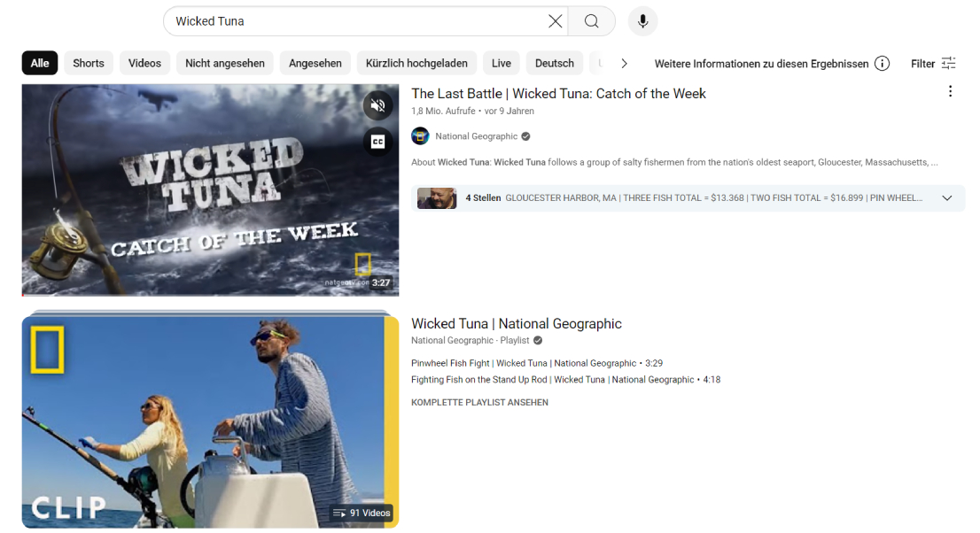Click Weitere Informationen zu diesen Ergebnissen
Viewport: 980px width, 533px height.
coord(761,63)
